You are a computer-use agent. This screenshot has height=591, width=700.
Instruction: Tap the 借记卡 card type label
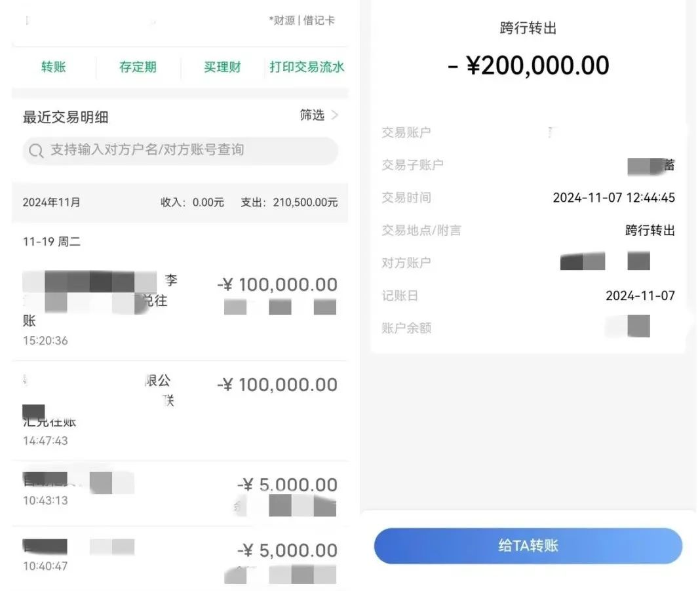319,20
